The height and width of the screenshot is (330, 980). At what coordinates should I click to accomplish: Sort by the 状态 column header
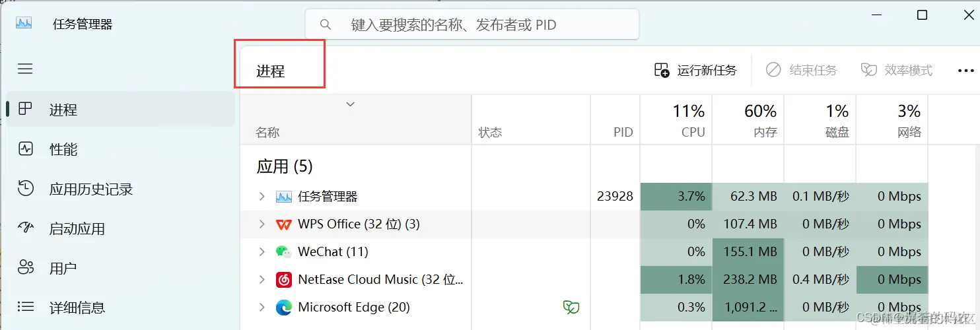coord(531,119)
